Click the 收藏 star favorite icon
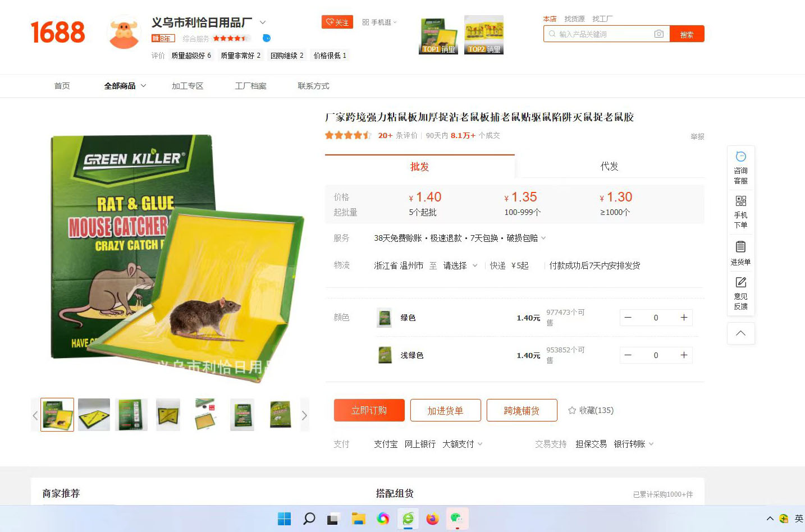This screenshot has width=805, height=532. pos(572,410)
